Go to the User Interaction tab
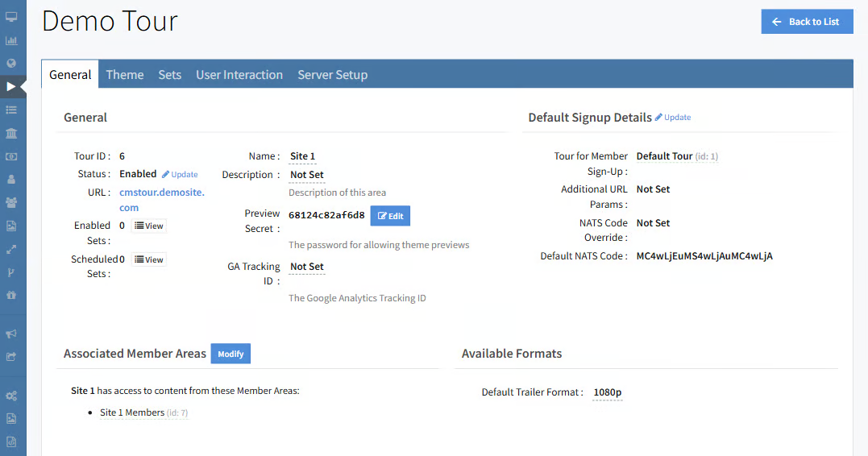Image resolution: width=868 pixels, height=456 pixels. pos(239,75)
